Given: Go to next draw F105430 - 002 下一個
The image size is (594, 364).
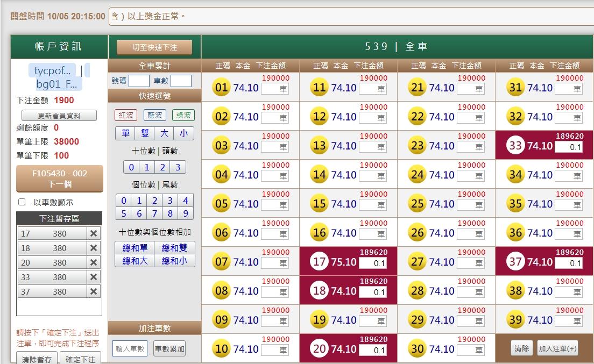Looking at the screenshot, I should coord(60,179).
